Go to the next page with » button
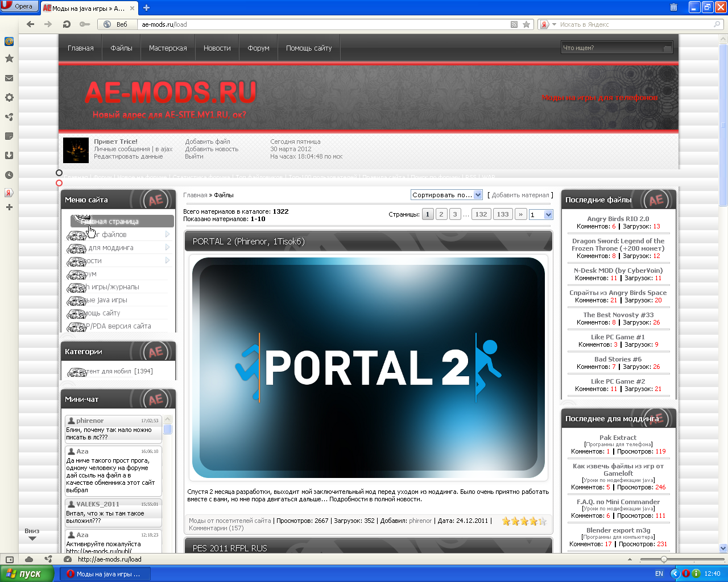The height and width of the screenshot is (582, 728). click(x=520, y=214)
